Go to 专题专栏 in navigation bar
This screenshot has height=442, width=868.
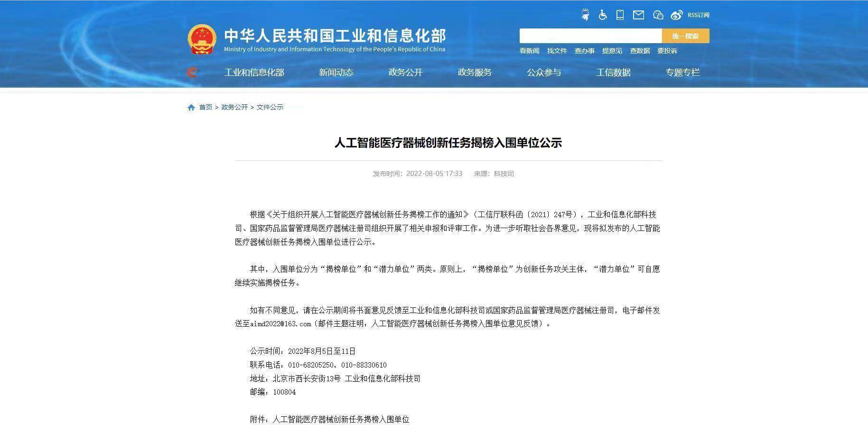pyautogui.click(x=682, y=73)
